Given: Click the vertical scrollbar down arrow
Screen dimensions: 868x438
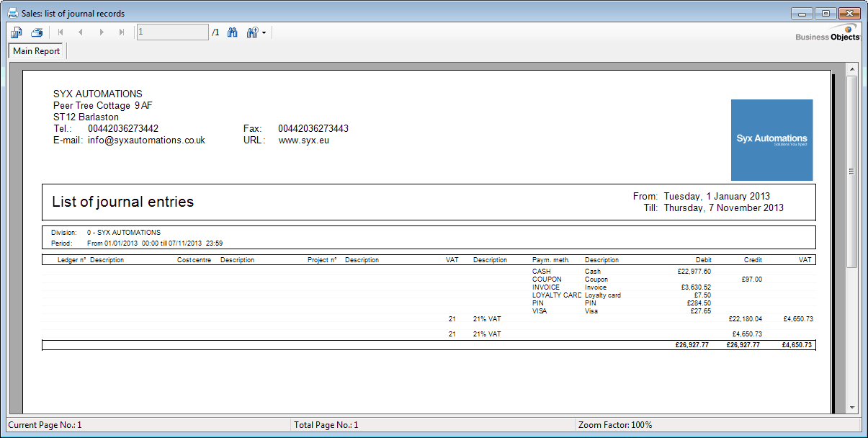Looking at the screenshot, I should pyautogui.click(x=851, y=407).
